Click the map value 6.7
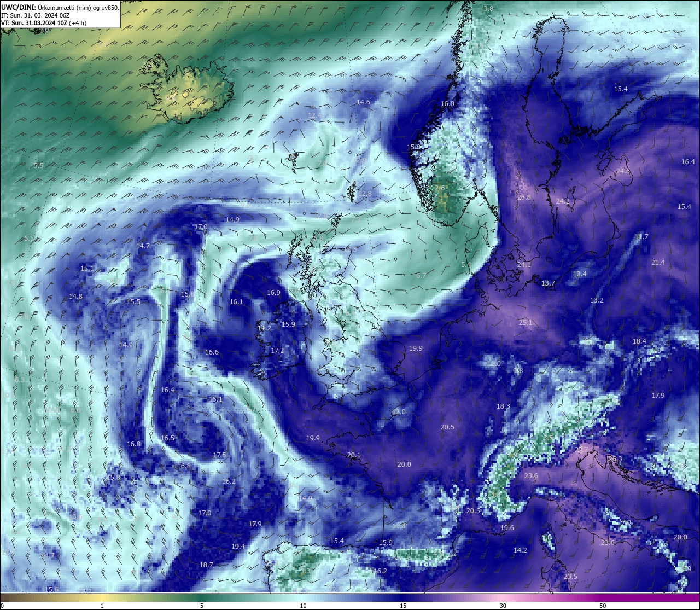The height and width of the screenshot is (610, 700). [421, 276]
